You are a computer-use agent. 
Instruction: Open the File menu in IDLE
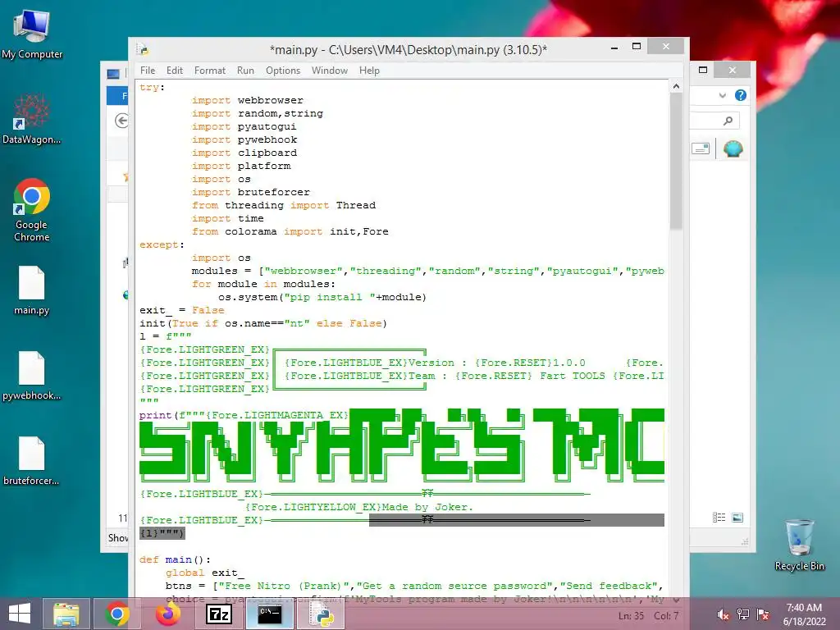(x=148, y=71)
